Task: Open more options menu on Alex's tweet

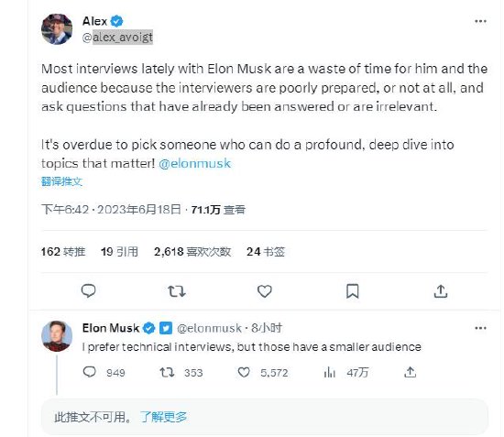Action: 480,21
